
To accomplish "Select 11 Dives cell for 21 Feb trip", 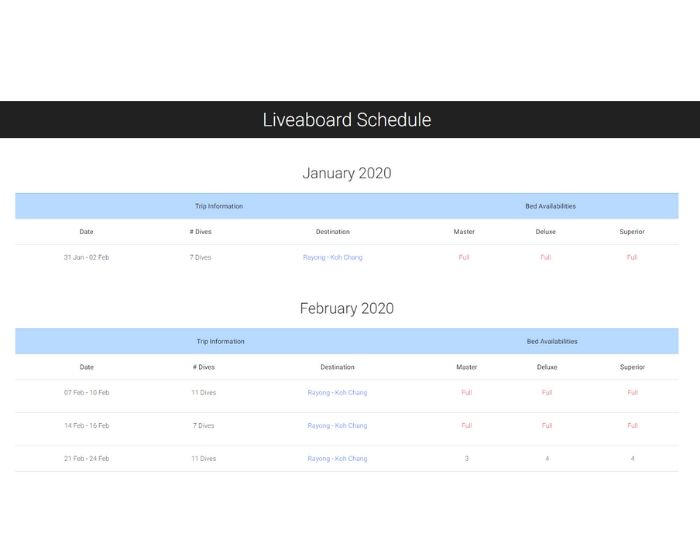I will tap(204, 459).
